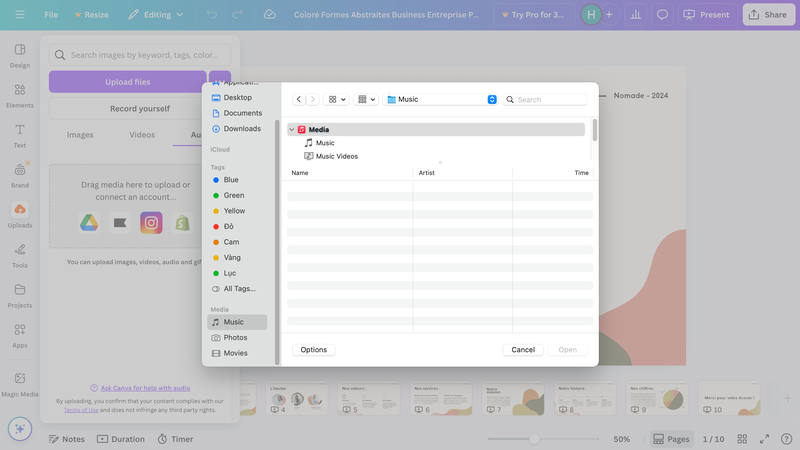800x450 pixels.
Task: Open the Music location popup menu
Action: point(441,99)
